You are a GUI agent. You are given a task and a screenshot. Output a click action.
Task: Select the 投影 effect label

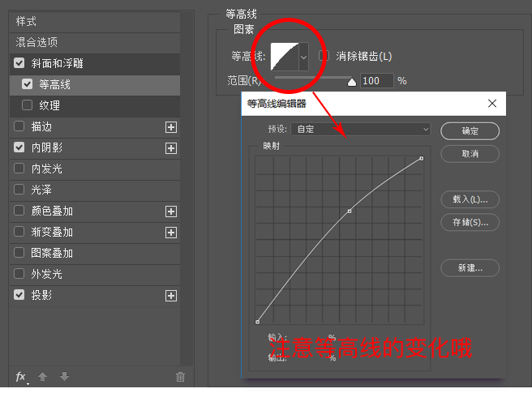pos(41,295)
